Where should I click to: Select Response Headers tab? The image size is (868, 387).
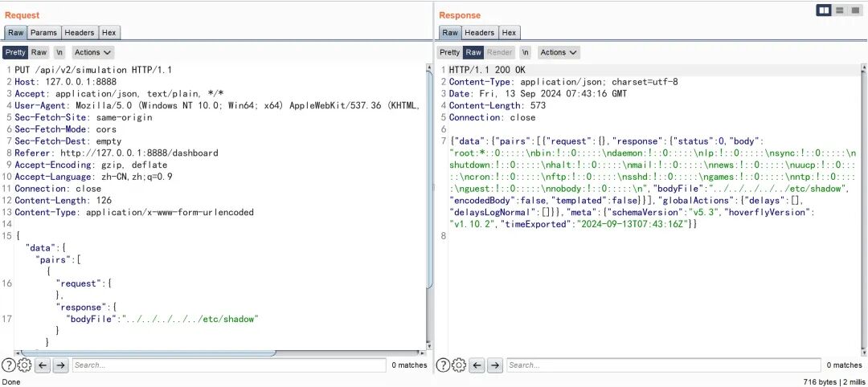(x=479, y=33)
